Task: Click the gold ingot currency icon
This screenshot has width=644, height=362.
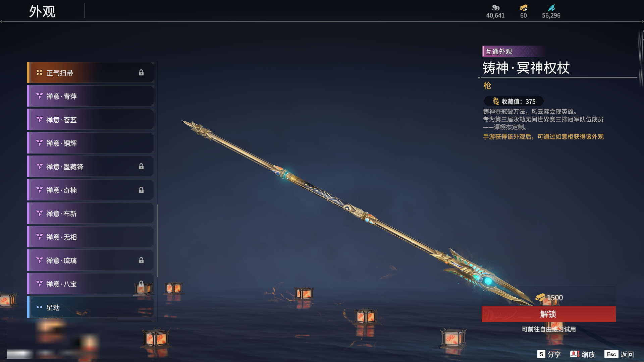Action: tap(524, 8)
